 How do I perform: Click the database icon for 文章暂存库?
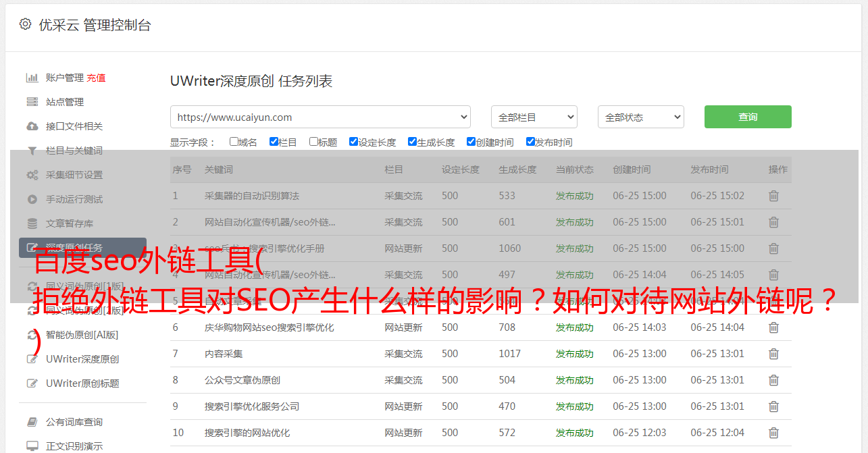[32, 223]
